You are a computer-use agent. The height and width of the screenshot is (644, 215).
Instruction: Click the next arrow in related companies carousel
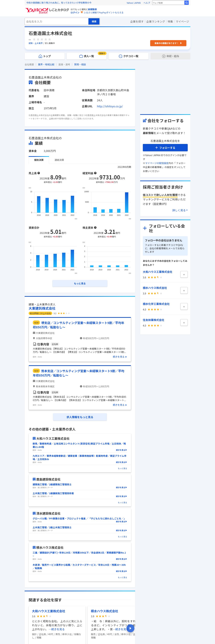(x=130, y=628)
